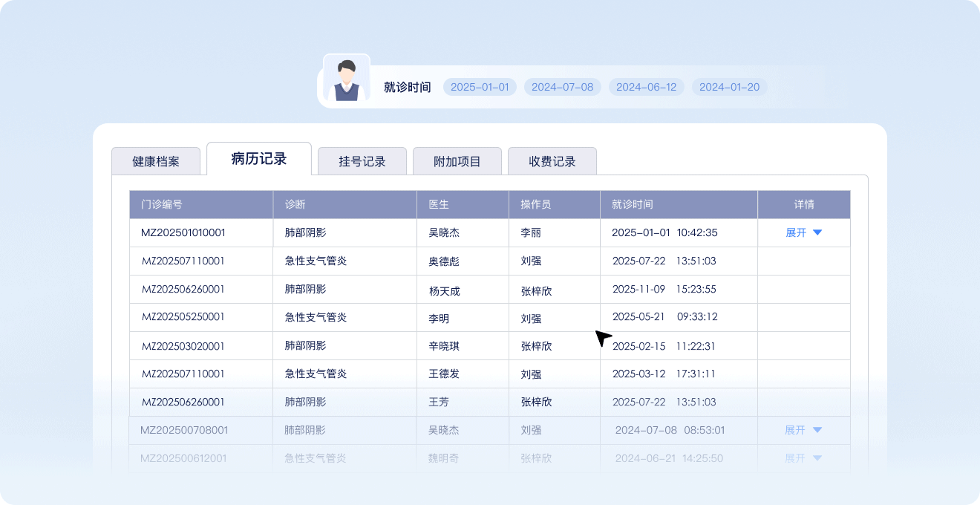
Task: Choose the 2024-06-12 visit date chip
Action: coord(646,87)
